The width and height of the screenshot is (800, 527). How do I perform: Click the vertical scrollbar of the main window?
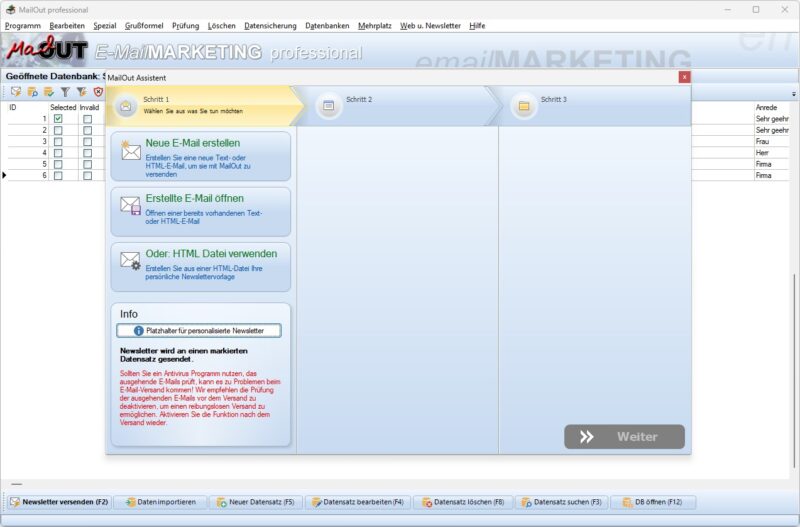pyautogui.click(x=794, y=371)
